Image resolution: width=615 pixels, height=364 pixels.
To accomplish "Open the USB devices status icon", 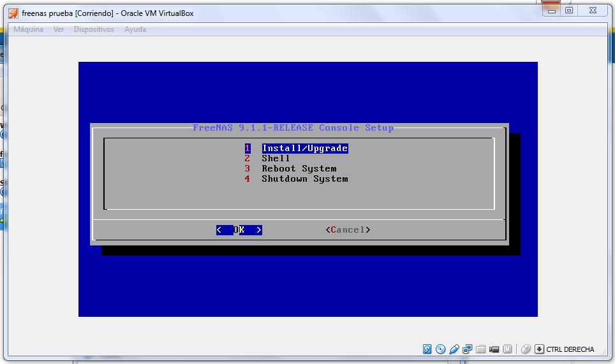I will pyautogui.click(x=454, y=349).
